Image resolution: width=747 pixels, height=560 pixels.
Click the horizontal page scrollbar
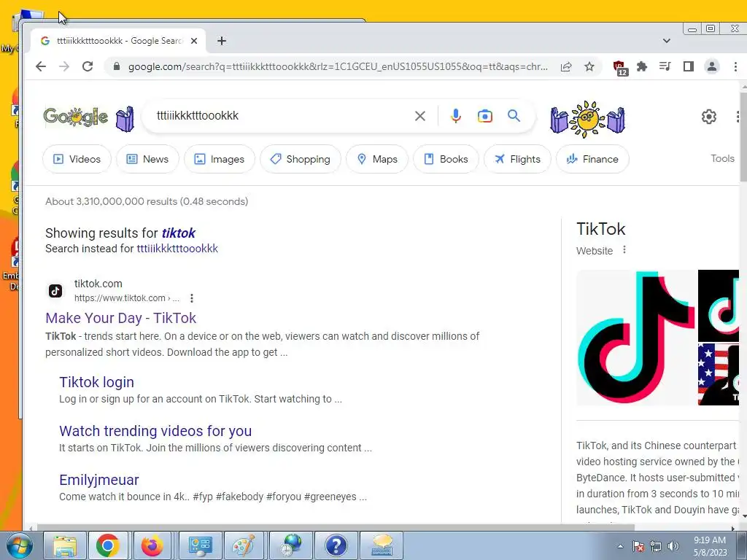pos(336,528)
